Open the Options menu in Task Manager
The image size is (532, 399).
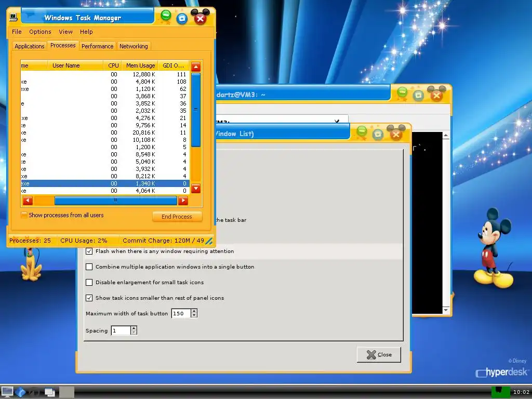click(40, 32)
